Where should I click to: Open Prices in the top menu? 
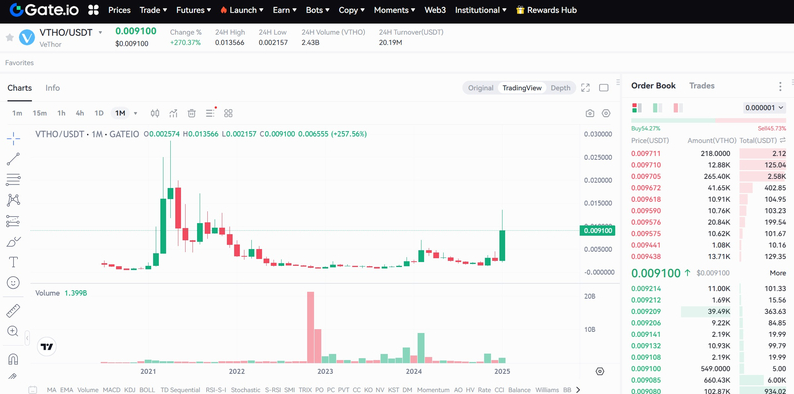click(x=119, y=10)
